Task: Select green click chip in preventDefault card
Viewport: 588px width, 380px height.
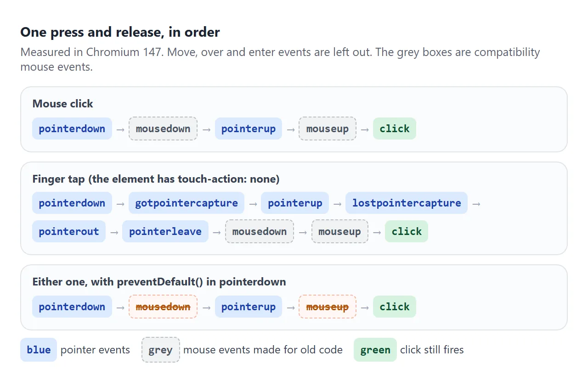Action: [x=395, y=307]
